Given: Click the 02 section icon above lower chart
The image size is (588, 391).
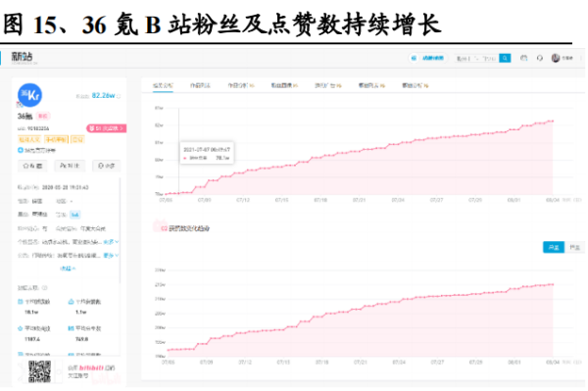Looking at the screenshot, I should click(160, 226).
